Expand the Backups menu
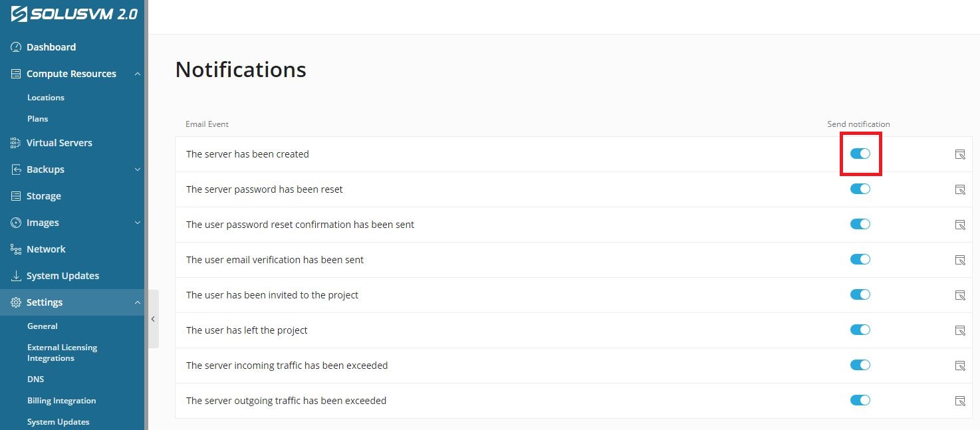This screenshot has width=980, height=430. pyautogui.click(x=138, y=169)
